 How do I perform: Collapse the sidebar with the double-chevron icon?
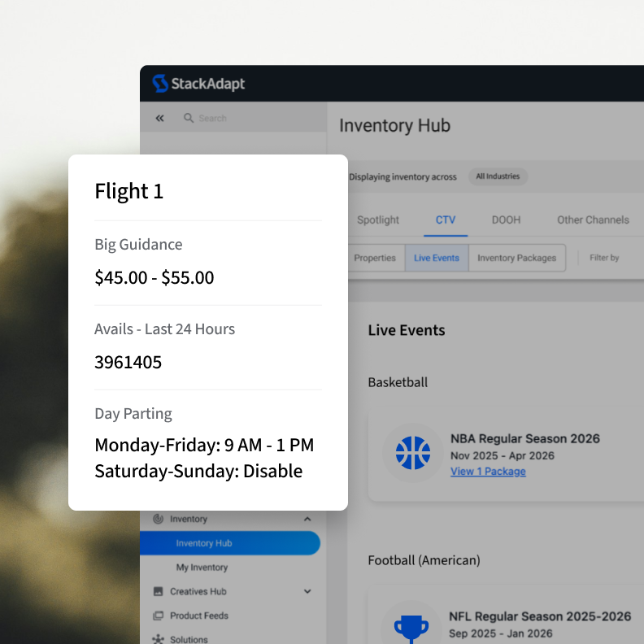159,118
